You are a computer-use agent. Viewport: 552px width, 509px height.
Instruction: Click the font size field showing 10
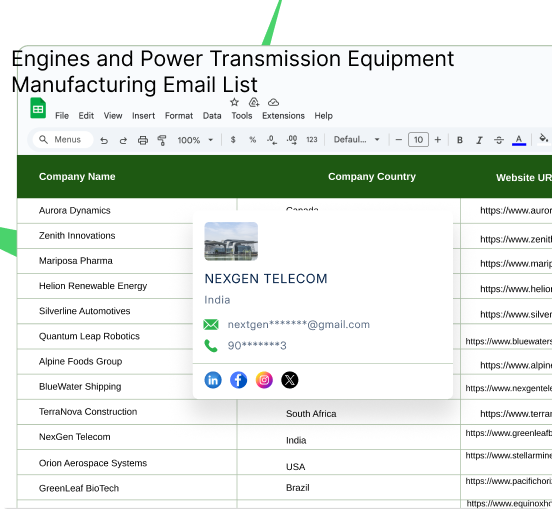pyautogui.click(x=418, y=140)
